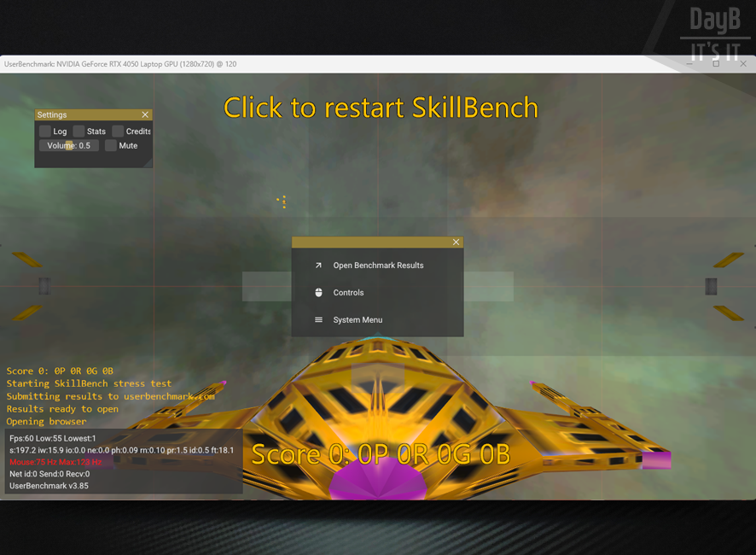Enable the Log checkbox
The image size is (756, 555).
click(45, 131)
